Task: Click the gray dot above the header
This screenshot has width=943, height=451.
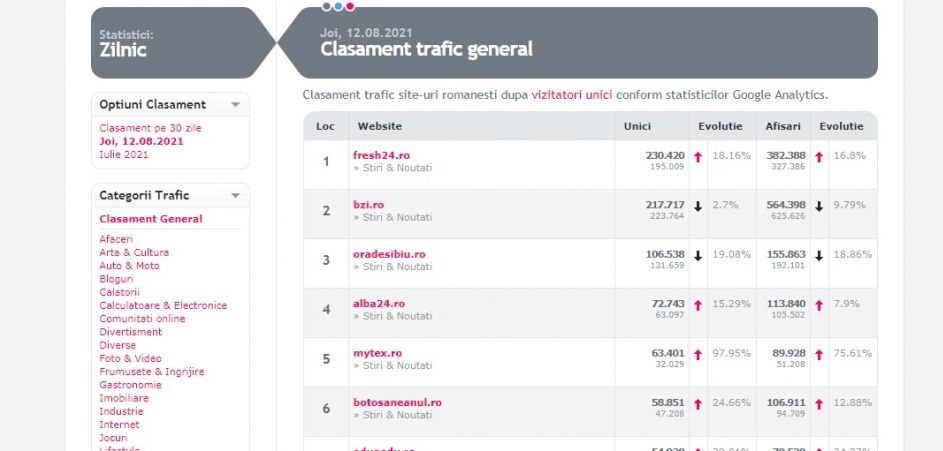Action: click(x=327, y=7)
